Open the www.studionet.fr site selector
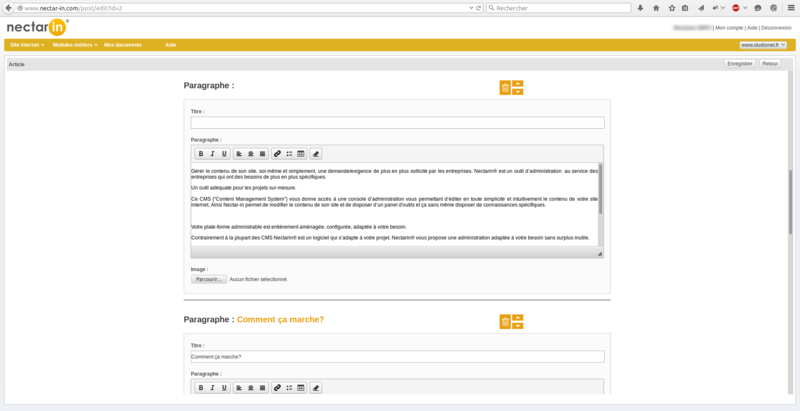 click(763, 45)
